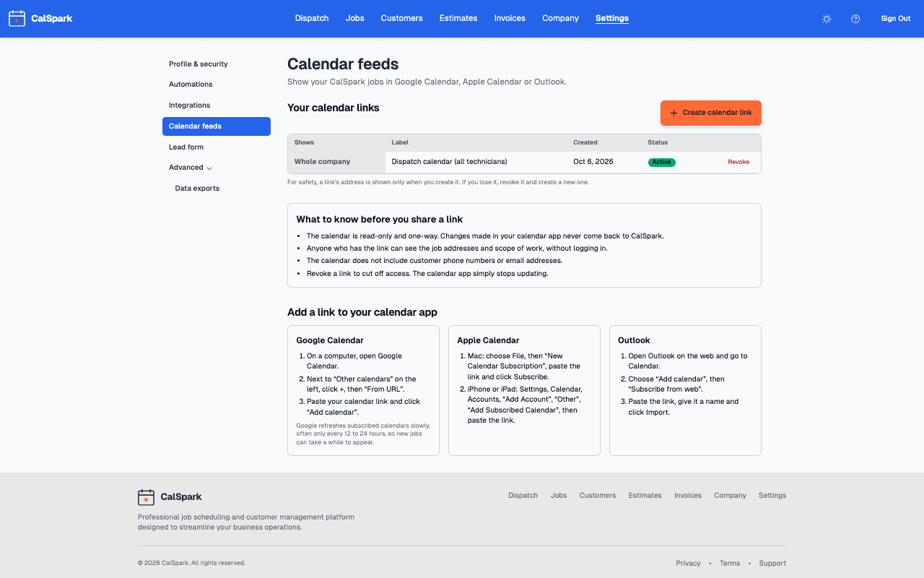Image resolution: width=924 pixels, height=578 pixels.
Task: Click the CalSpark calendar logo in header
Action: tap(17, 19)
